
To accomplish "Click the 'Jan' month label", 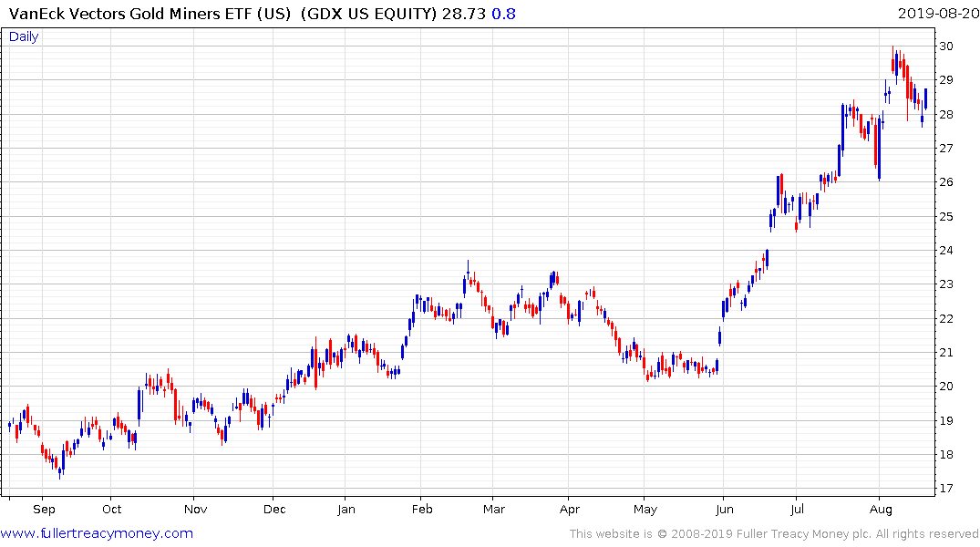I will pos(346,509).
